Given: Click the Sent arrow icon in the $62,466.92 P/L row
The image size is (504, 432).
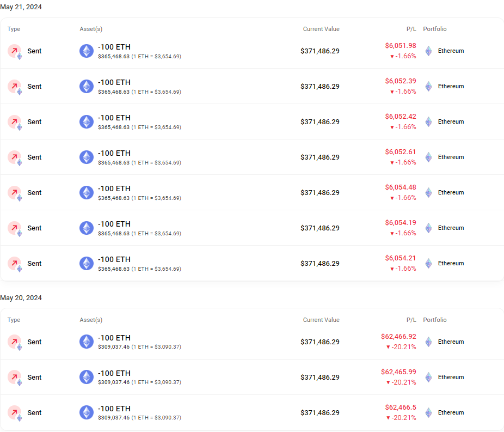Looking at the screenshot, I should point(14,342).
